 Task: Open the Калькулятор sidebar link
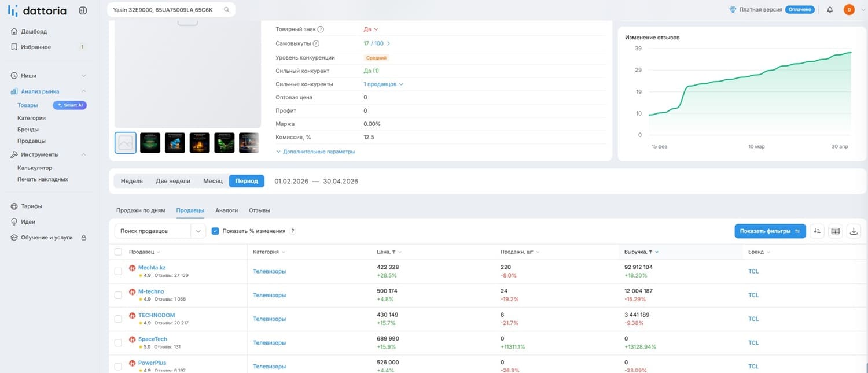tap(35, 168)
